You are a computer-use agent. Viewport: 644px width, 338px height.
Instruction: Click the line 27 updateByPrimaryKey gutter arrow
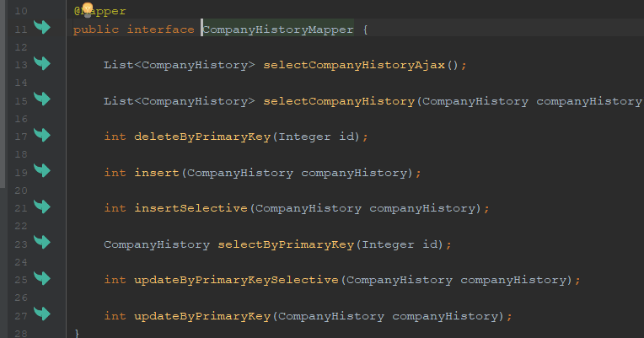42,314
